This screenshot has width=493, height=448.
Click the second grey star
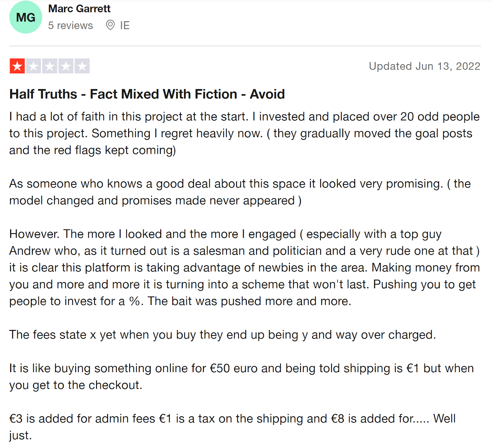(34, 66)
